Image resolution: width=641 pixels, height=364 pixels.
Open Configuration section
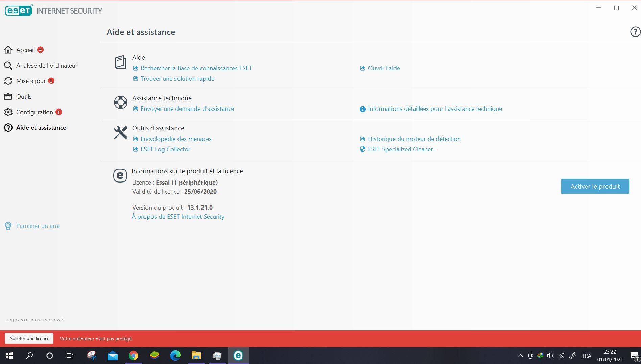tap(34, 112)
